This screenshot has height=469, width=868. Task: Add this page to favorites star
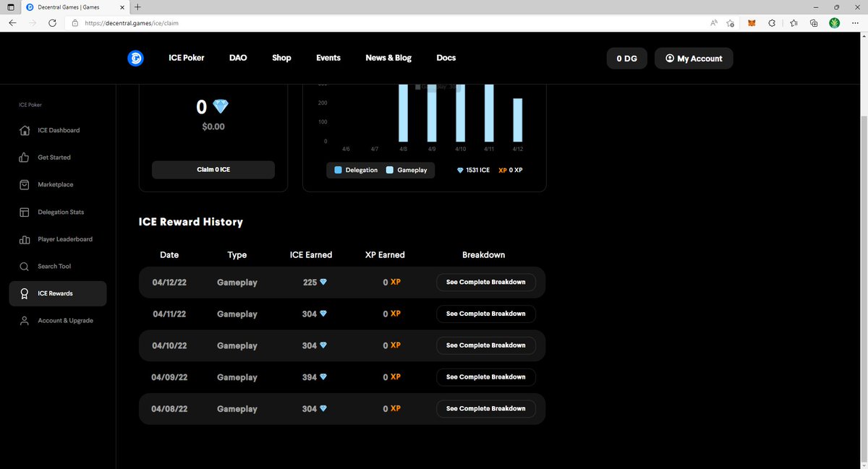[731, 23]
